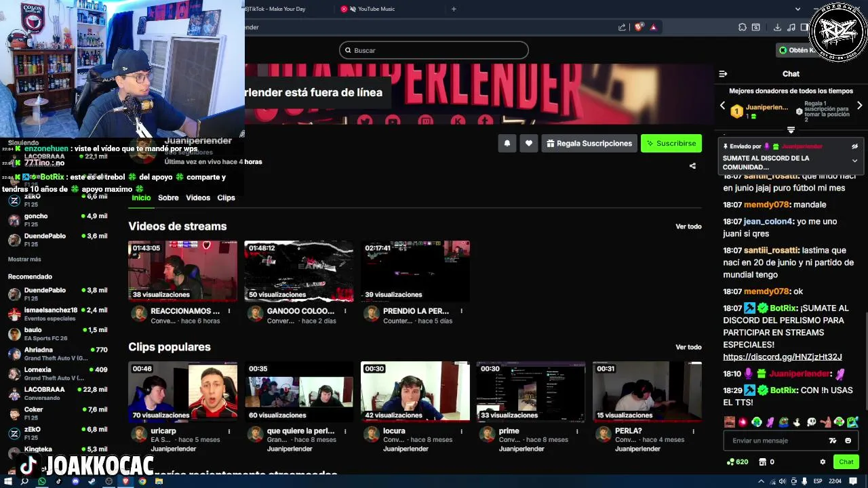The width and height of the screenshot is (868, 488).
Task: Open goncho channel in sidebar
Action: tap(58, 220)
